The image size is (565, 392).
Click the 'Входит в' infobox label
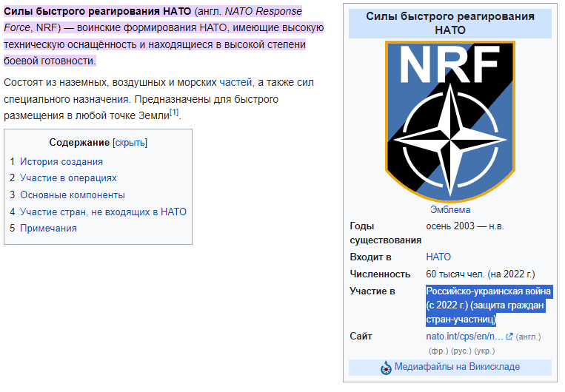pyautogui.click(x=370, y=257)
